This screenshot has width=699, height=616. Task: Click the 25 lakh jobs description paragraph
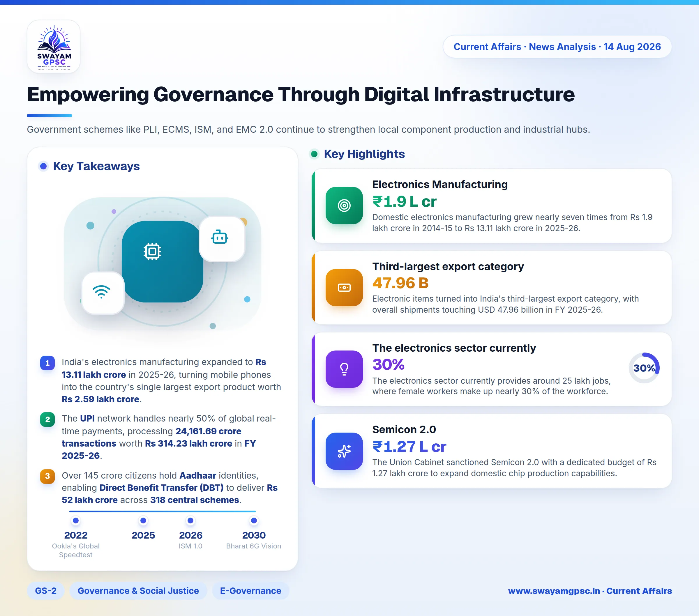click(491, 386)
